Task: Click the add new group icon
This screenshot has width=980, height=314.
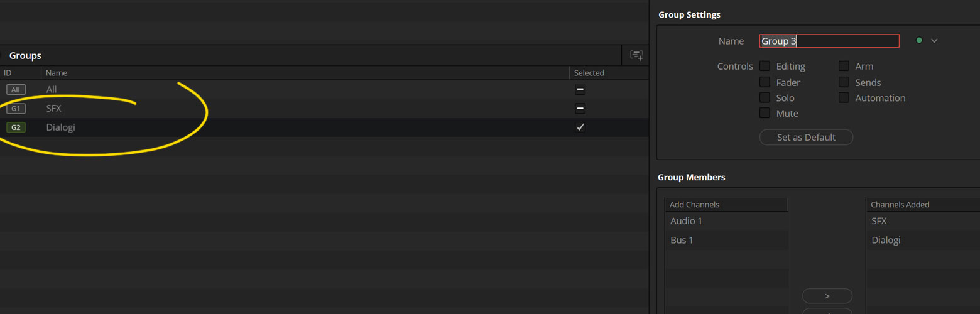Action: point(636,55)
